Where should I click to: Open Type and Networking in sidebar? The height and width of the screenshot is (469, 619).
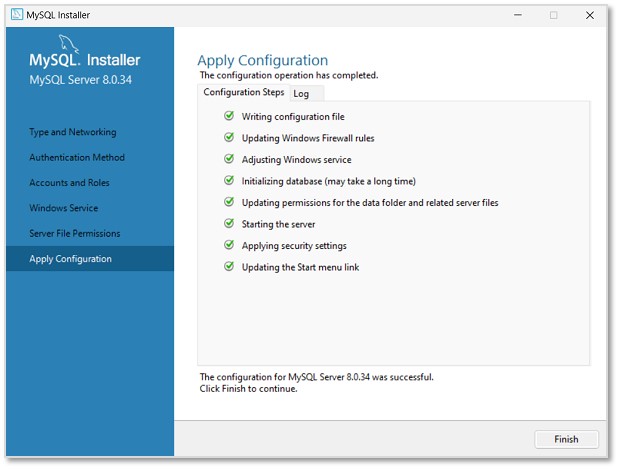pos(73,132)
